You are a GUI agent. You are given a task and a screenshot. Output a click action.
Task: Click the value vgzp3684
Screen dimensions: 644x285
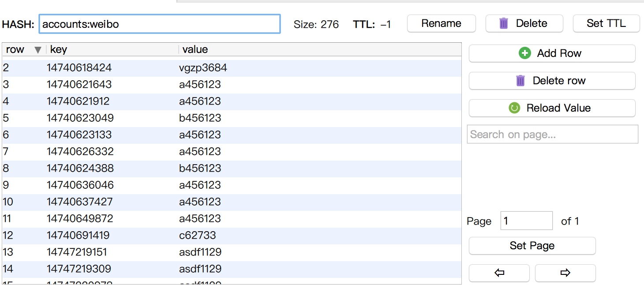(203, 68)
